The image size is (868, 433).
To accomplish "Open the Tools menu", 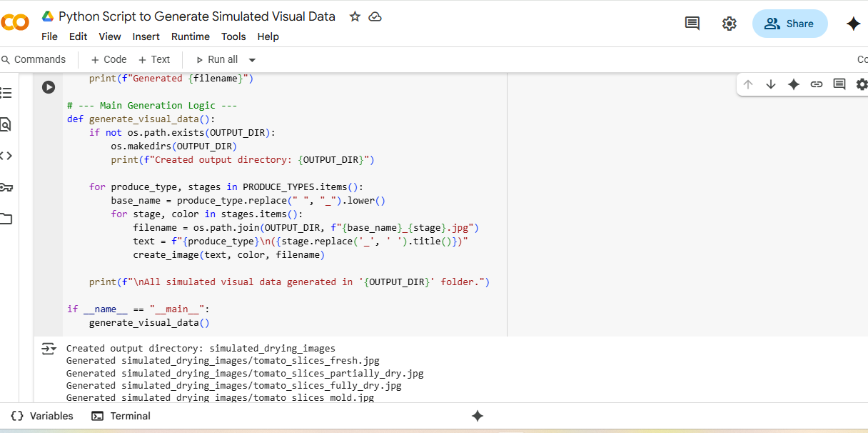I will click(233, 36).
